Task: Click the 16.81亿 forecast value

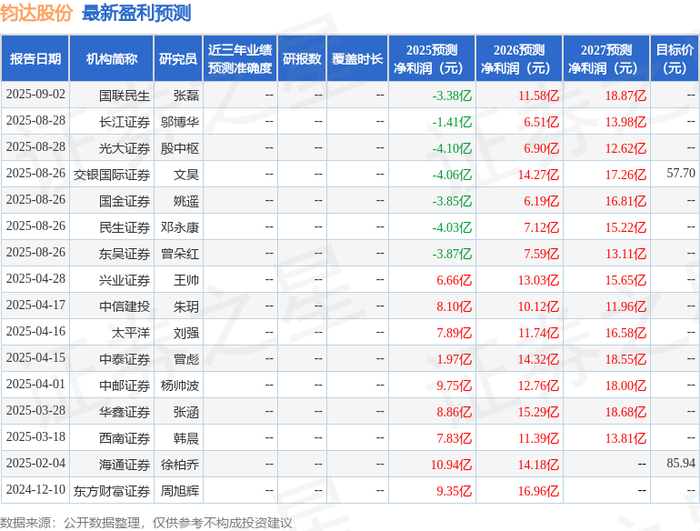Action: point(625,201)
